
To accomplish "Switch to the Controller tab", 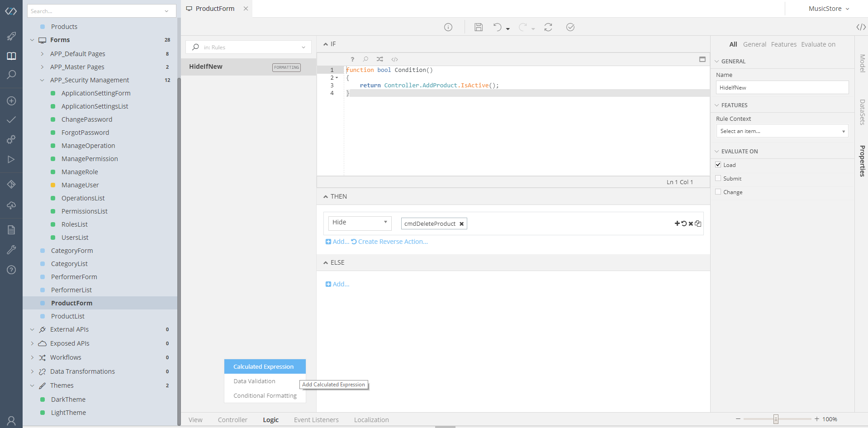I will pyautogui.click(x=232, y=420).
